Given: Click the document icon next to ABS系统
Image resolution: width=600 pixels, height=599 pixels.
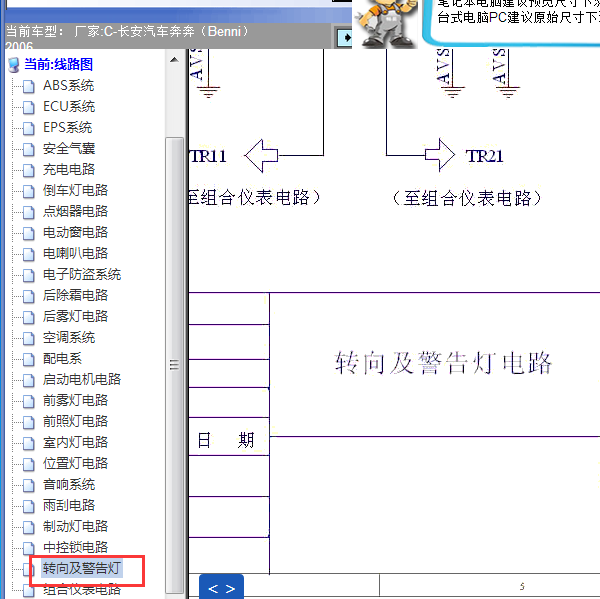Looking at the screenshot, I should (29, 87).
